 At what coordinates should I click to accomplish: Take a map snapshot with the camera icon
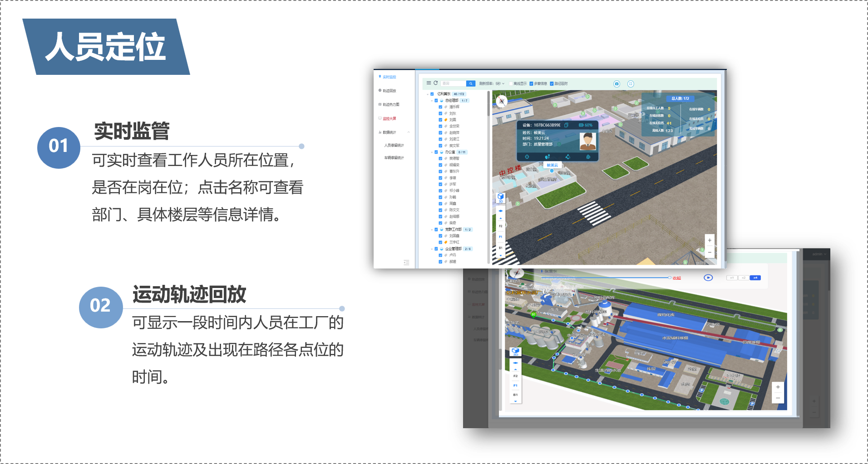[x=616, y=83]
